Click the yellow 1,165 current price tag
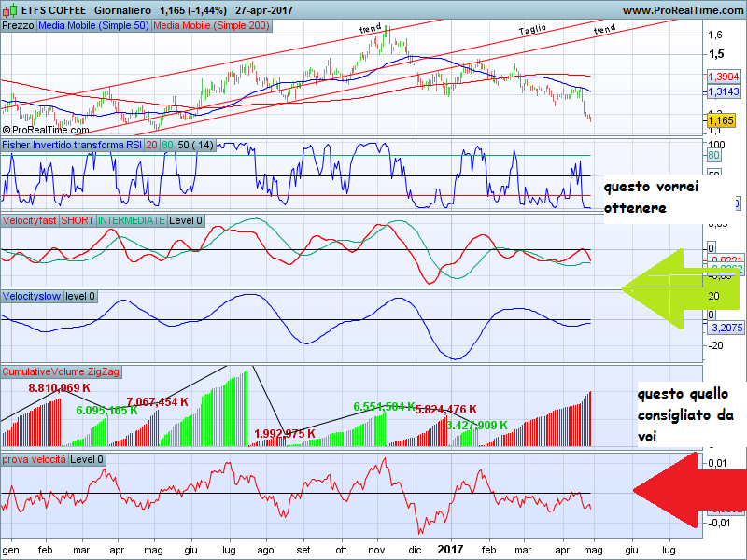Viewport: 747px width, 560px height. pyautogui.click(x=721, y=120)
